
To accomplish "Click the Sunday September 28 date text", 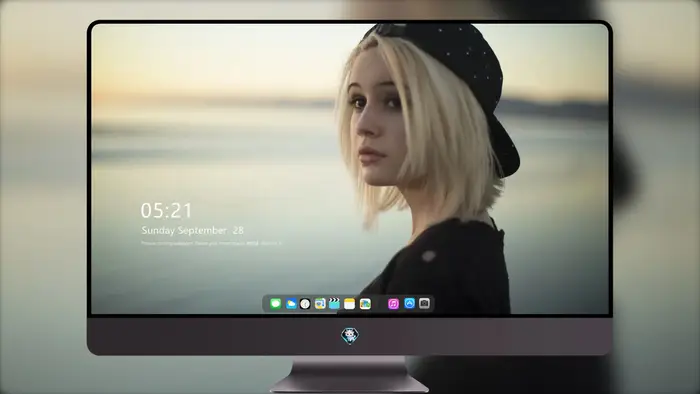I will pyautogui.click(x=192, y=230).
